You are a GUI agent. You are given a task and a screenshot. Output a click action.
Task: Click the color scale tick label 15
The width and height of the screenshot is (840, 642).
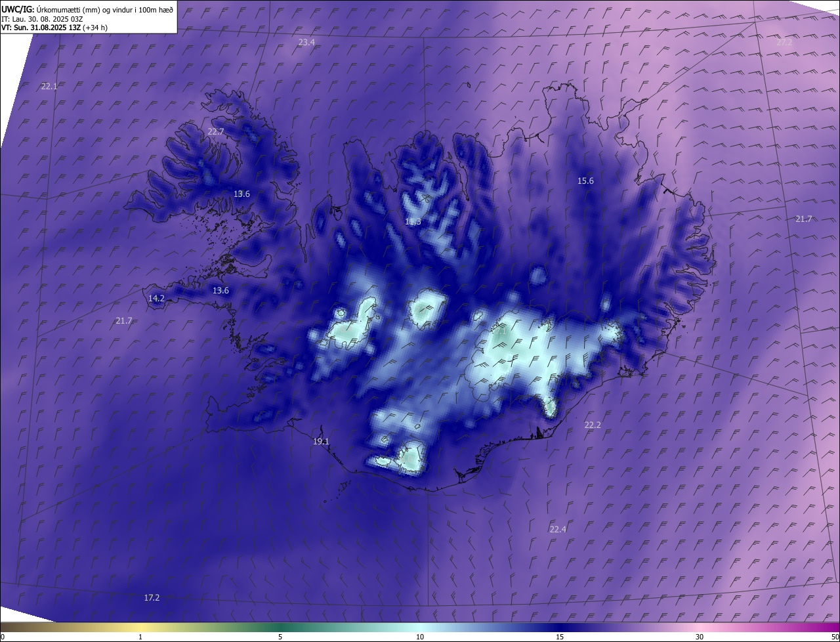click(x=560, y=637)
